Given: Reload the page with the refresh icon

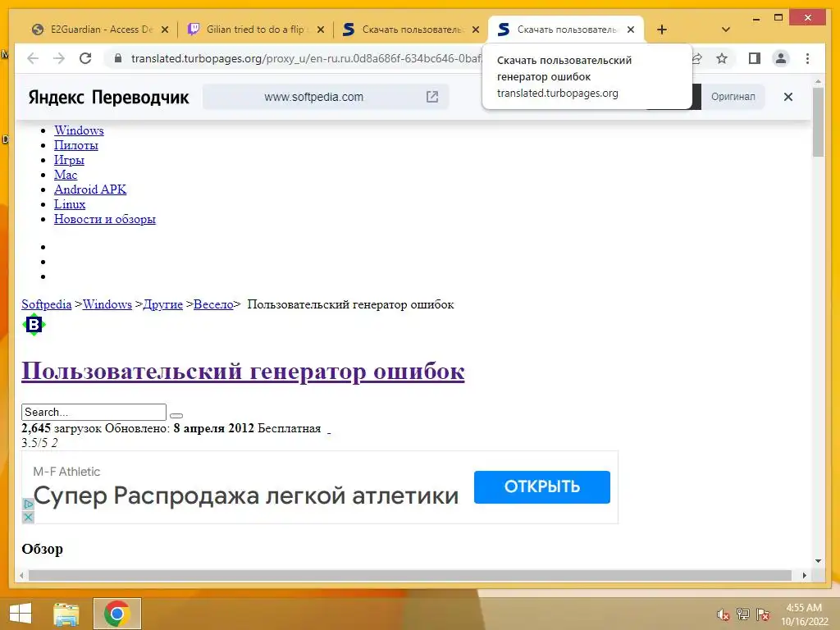Looking at the screenshot, I should [x=85, y=58].
